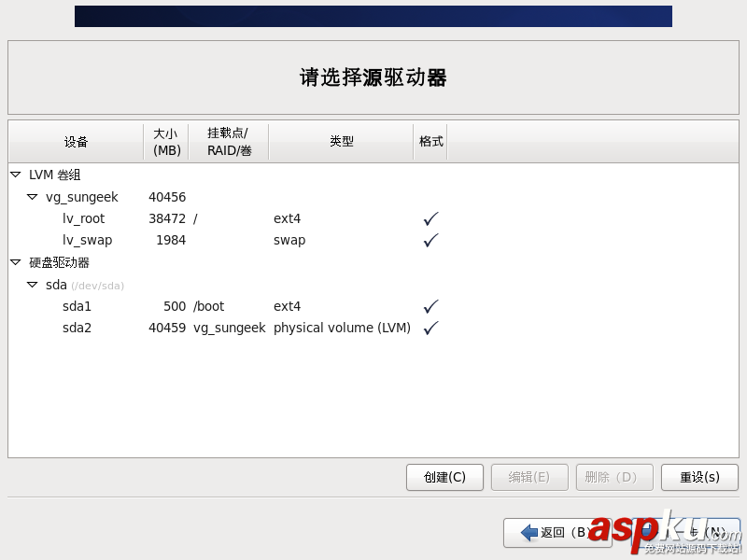Click the format checkmark for lv_root
The height and width of the screenshot is (560, 747).
pyautogui.click(x=430, y=217)
